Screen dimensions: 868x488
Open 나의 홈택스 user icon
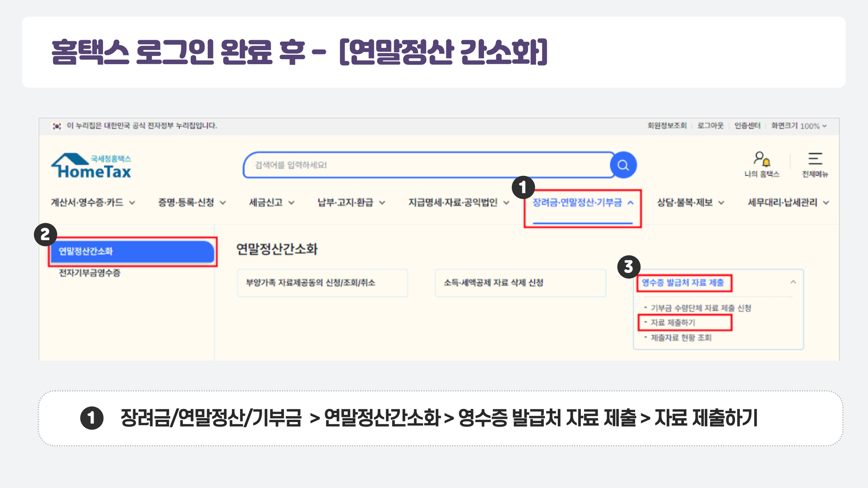pyautogui.click(x=762, y=159)
